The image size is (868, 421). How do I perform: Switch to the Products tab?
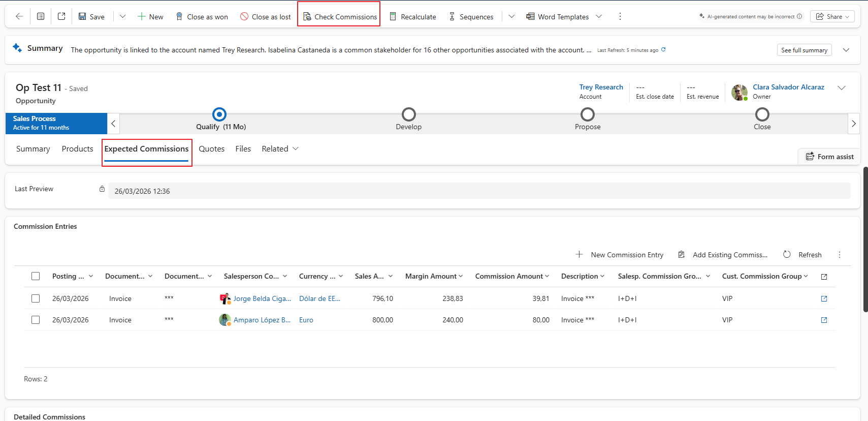(78, 148)
